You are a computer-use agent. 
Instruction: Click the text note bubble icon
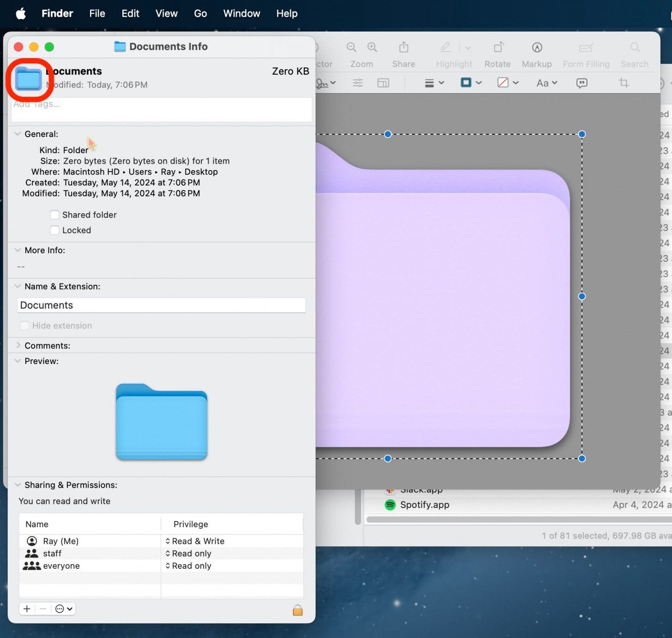[x=582, y=83]
